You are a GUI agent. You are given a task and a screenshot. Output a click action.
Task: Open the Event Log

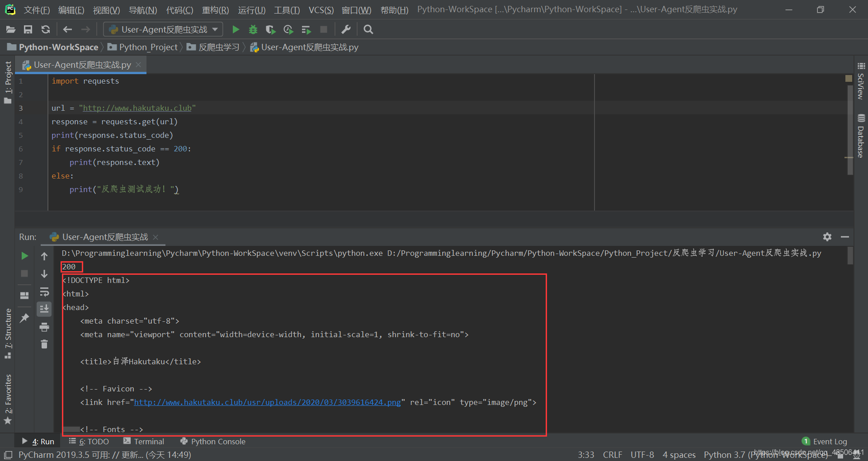pos(825,442)
